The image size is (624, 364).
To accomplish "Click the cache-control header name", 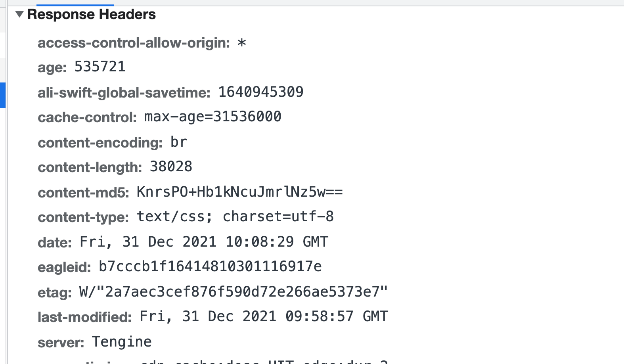I will pyautogui.click(x=87, y=117).
